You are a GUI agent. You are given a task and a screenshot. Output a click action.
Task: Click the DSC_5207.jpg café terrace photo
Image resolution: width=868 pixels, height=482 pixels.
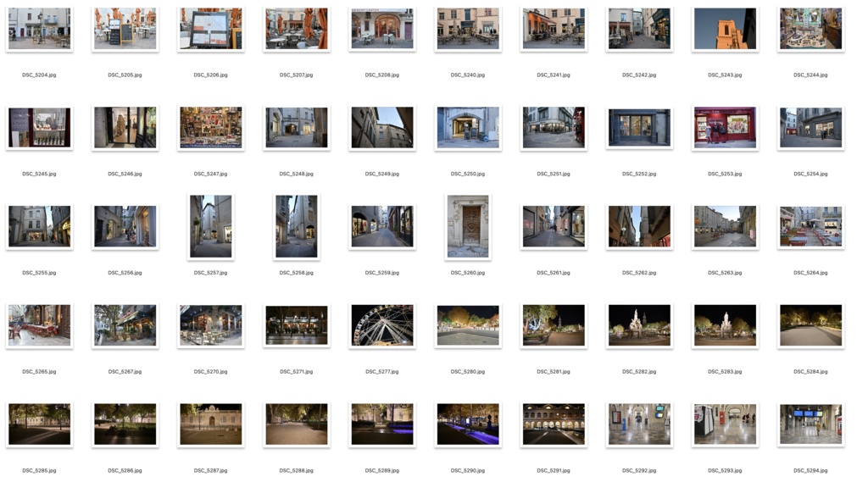296,29
